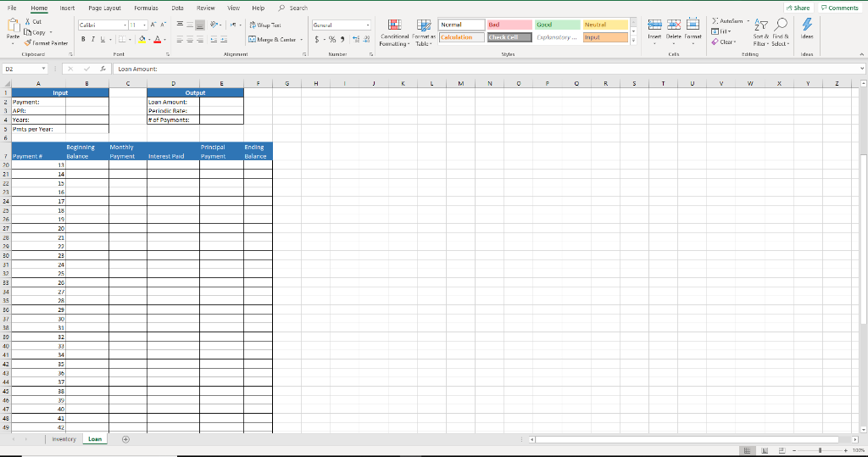Click the Copy icon
868x457 pixels.
(x=28, y=32)
